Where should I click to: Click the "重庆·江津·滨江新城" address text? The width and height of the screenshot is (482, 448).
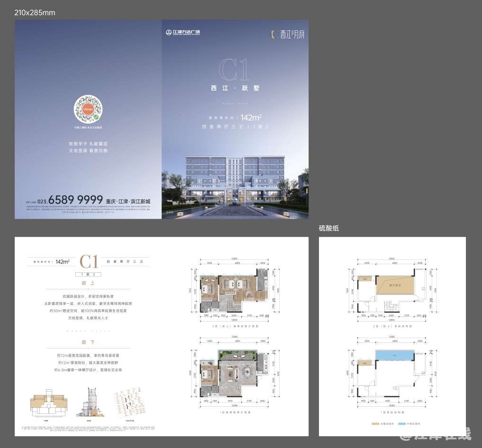click(128, 201)
